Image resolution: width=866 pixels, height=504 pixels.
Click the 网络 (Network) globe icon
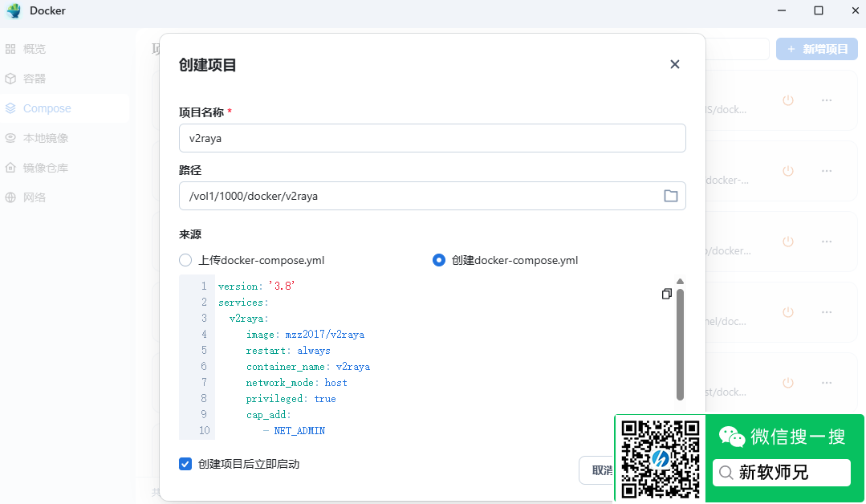click(x=11, y=197)
